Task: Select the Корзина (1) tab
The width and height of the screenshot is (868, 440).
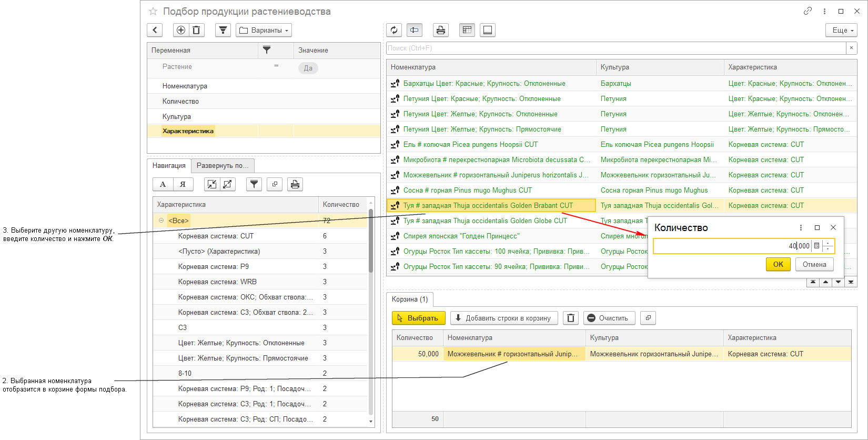Action: click(410, 299)
